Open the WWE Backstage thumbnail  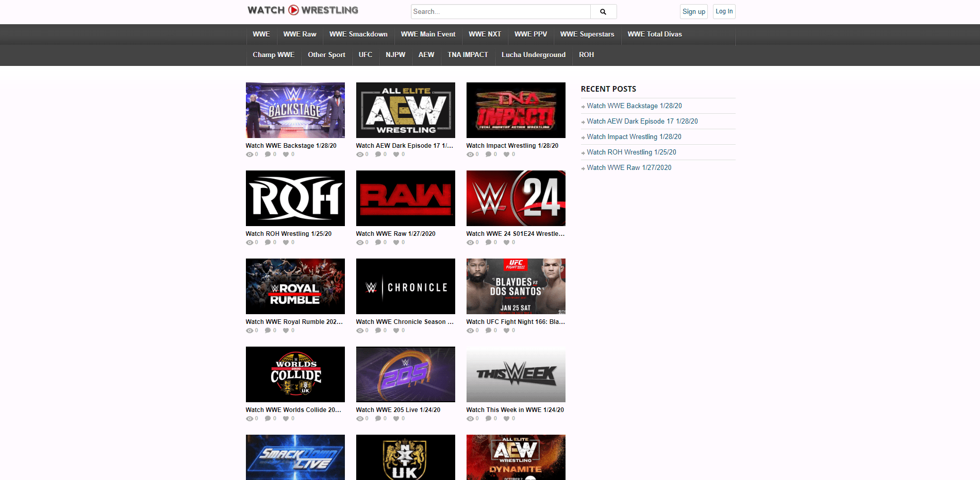point(295,110)
